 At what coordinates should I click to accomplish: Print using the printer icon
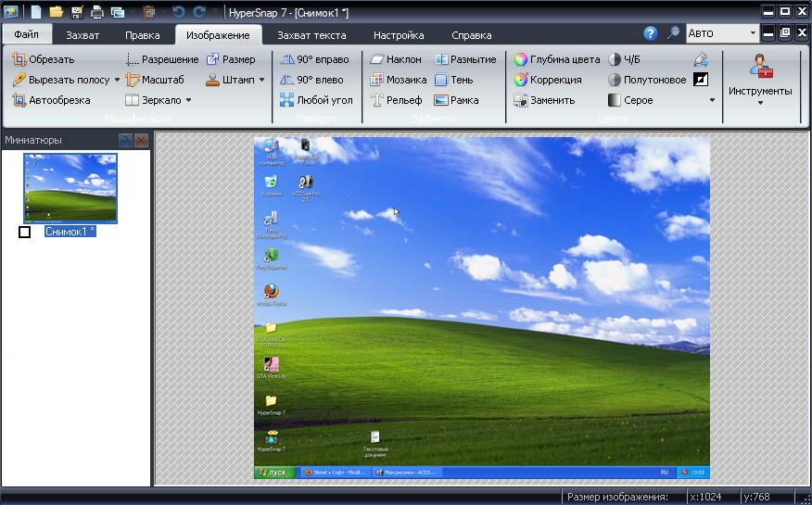(97, 11)
